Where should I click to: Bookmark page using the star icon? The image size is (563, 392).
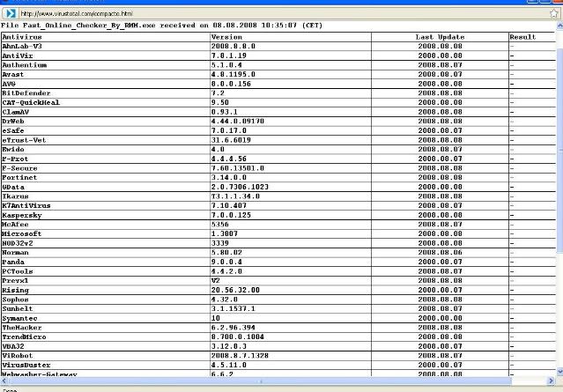(x=553, y=13)
